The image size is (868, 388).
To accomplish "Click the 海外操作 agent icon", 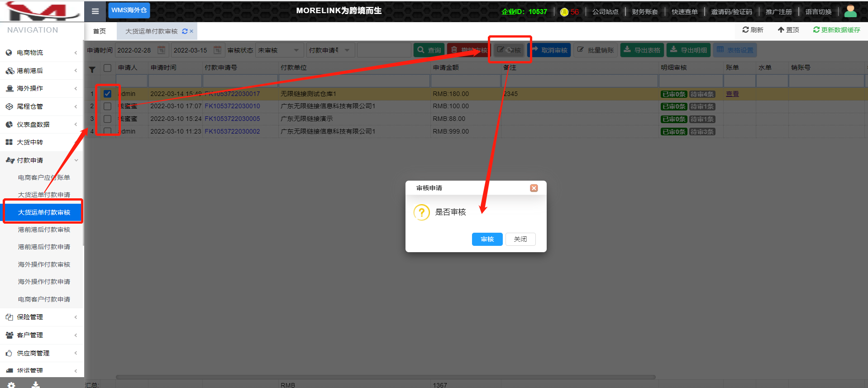I will tap(10, 88).
